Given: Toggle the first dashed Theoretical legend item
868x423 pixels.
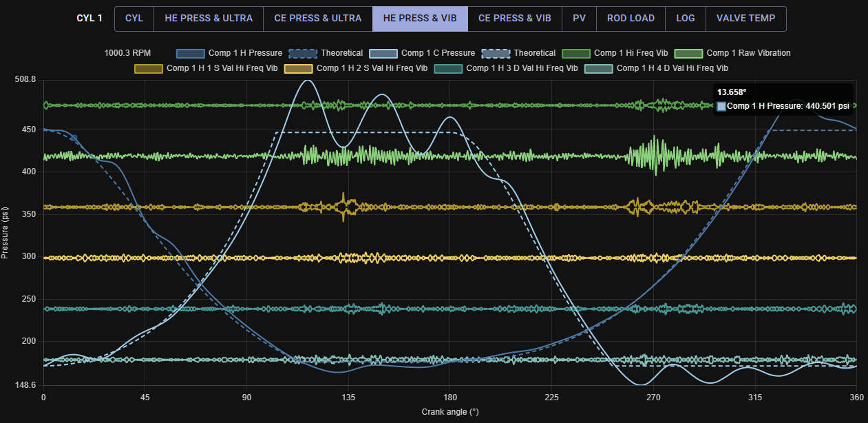Looking at the screenshot, I should (303, 53).
